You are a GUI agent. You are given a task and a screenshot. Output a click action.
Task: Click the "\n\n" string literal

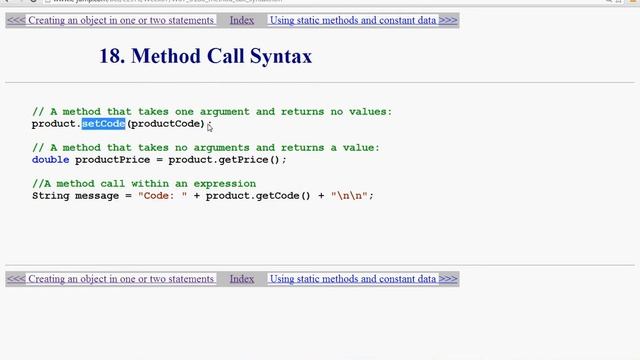point(349,196)
